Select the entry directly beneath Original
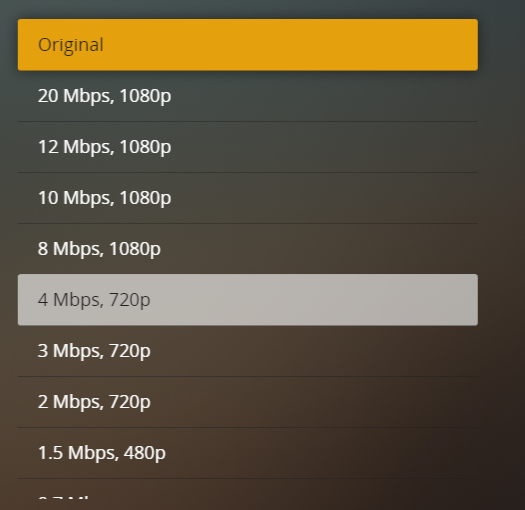The width and height of the screenshot is (525, 510). (x=248, y=96)
